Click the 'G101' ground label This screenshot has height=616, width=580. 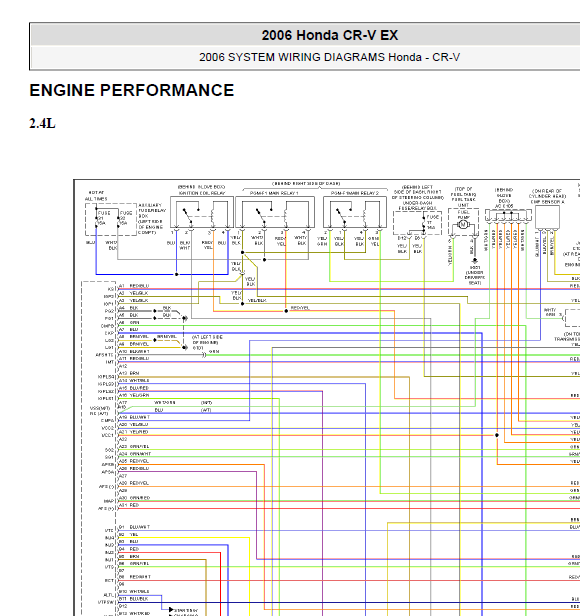click(198, 348)
